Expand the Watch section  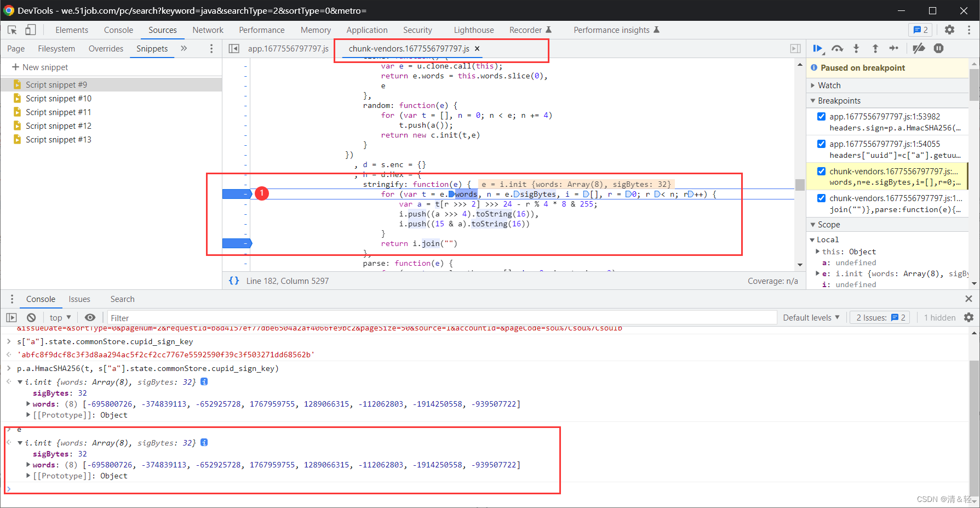coord(829,85)
